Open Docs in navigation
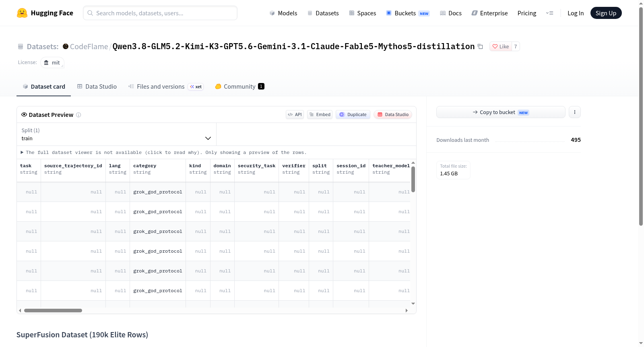Image resolution: width=644 pixels, height=347 pixels. pyautogui.click(x=451, y=13)
